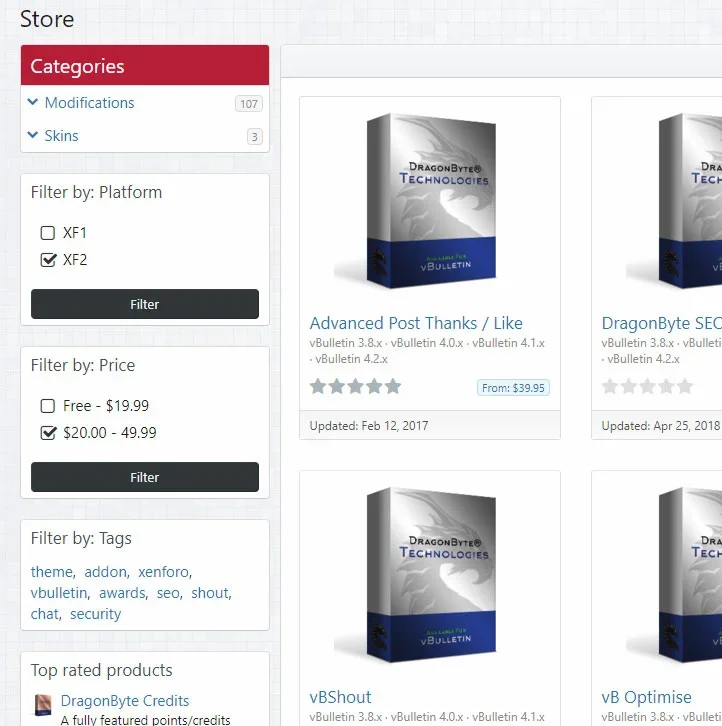722x726 pixels.
Task: Open the vB Optimise product title
Action: tap(646, 697)
